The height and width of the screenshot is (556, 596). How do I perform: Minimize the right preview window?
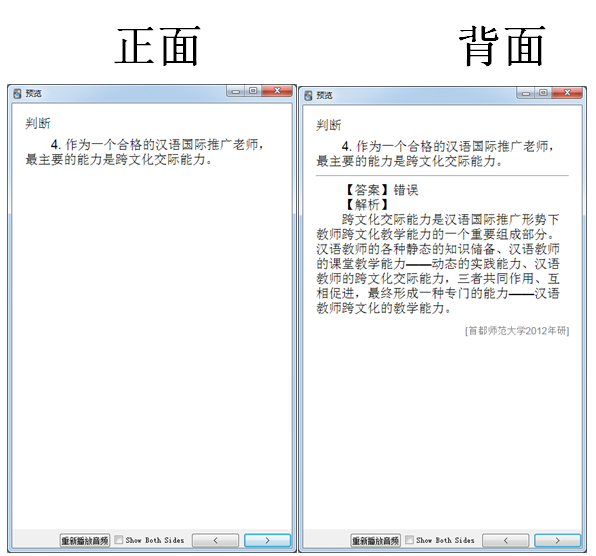526,93
